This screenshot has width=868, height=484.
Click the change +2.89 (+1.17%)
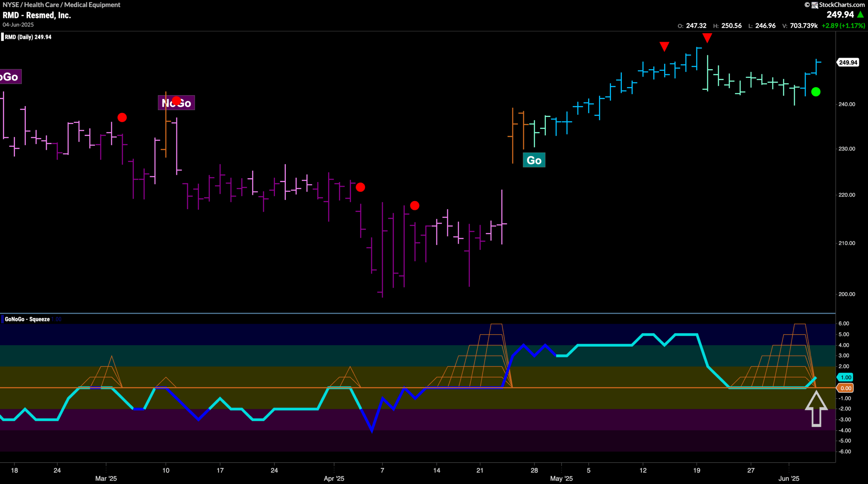(843, 26)
